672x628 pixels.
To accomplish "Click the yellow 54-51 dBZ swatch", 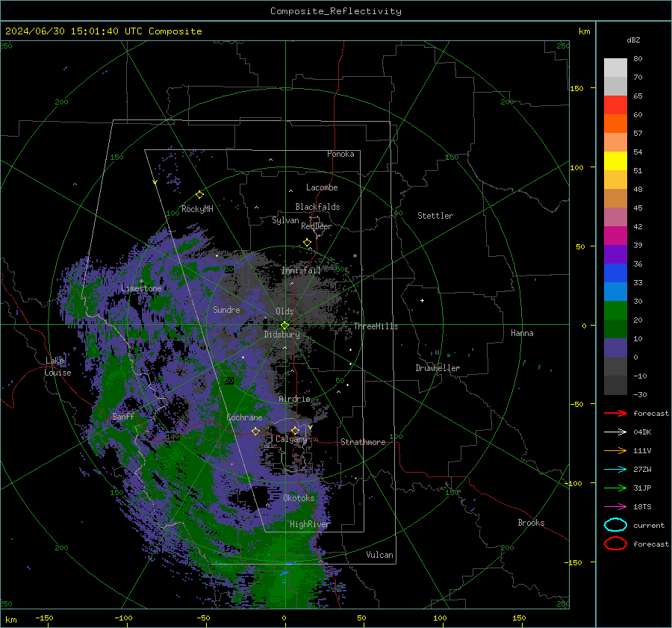I will 615,161.
